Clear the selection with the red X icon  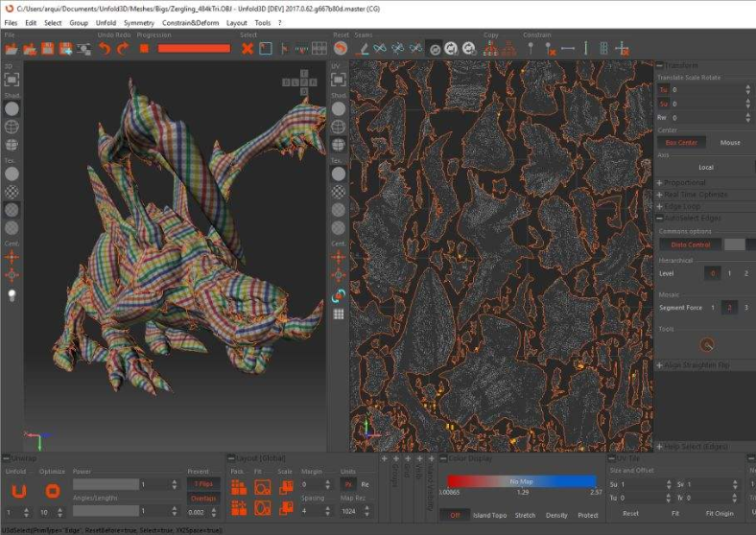point(248,49)
